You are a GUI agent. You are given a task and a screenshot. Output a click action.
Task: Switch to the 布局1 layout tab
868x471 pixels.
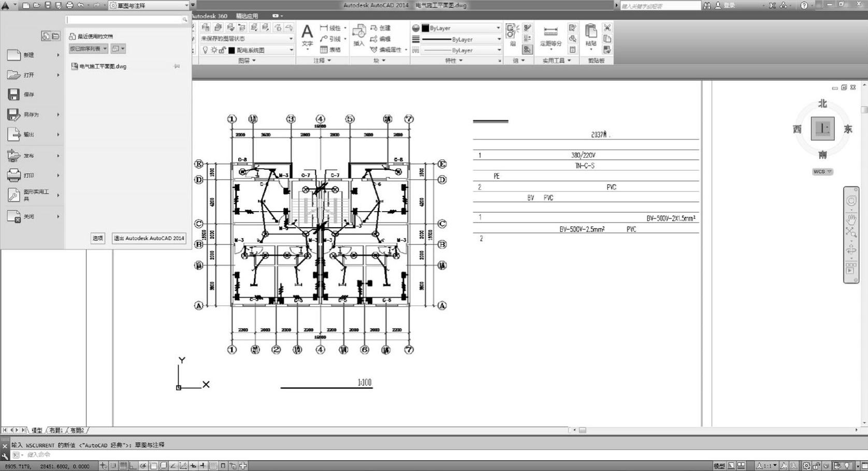pyautogui.click(x=56, y=431)
